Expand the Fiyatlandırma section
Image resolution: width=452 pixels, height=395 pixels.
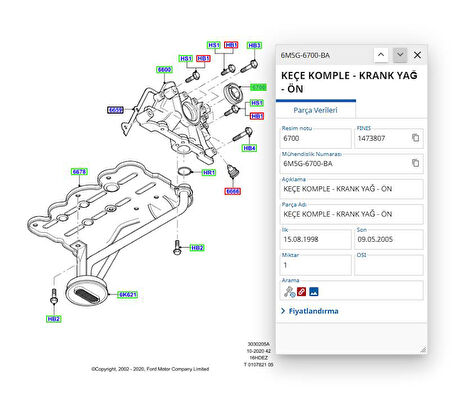pos(309,311)
